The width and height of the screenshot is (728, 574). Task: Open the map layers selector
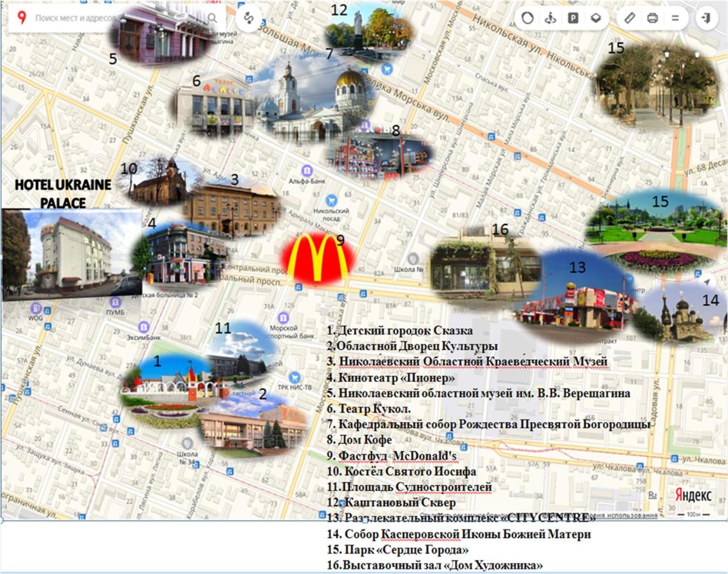click(595, 18)
